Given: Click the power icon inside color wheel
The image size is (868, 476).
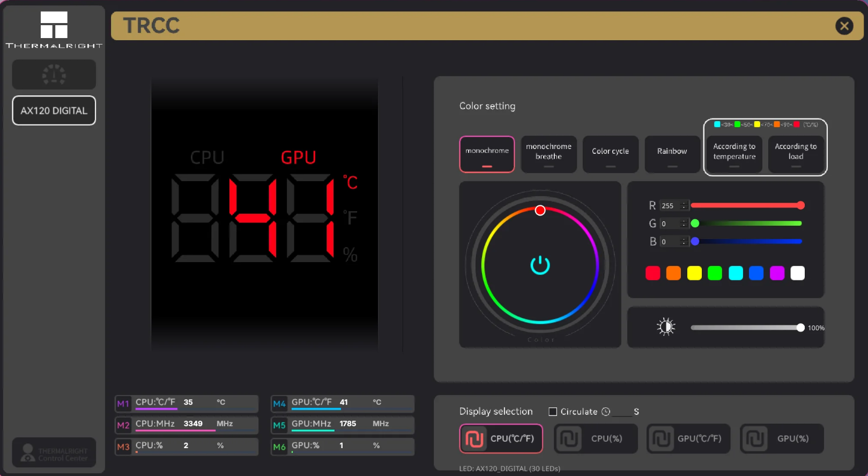Looking at the screenshot, I should point(540,265).
